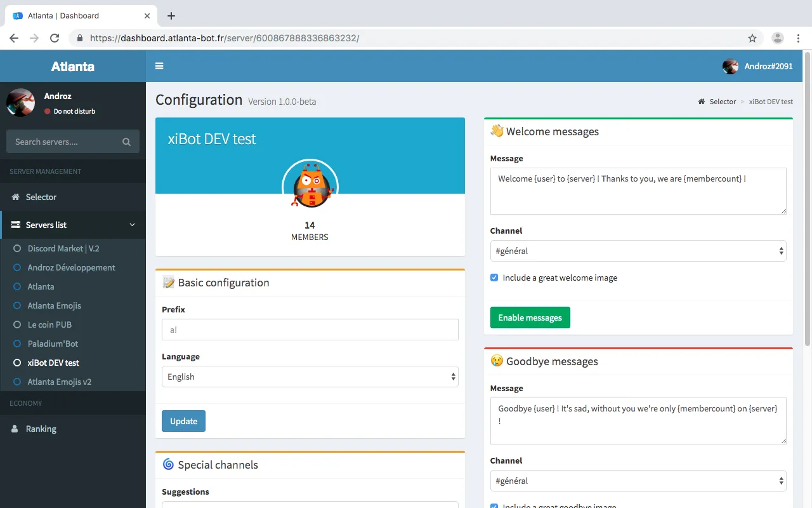This screenshot has width=812, height=508.
Task: Open a new browser tab with plus icon
Action: click(x=171, y=16)
